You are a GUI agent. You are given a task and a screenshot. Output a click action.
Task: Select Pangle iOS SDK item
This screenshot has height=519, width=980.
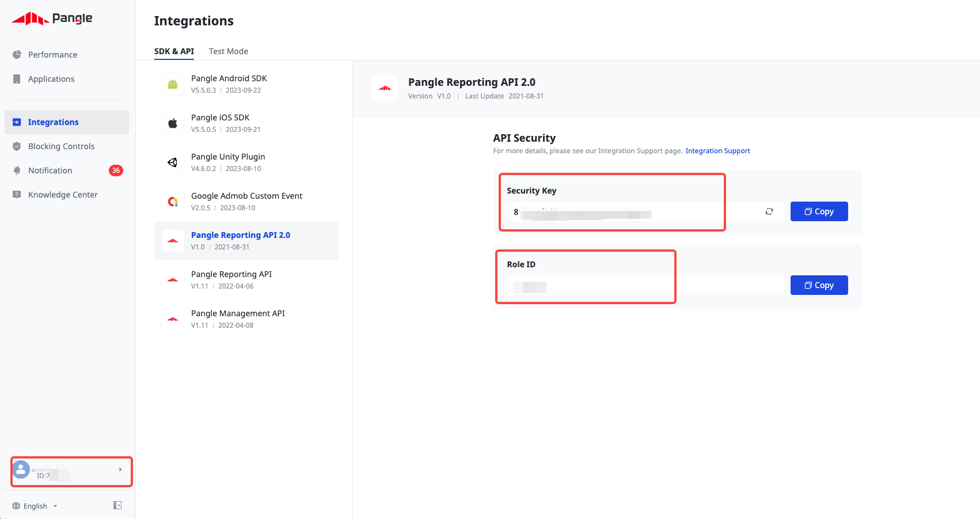(x=246, y=123)
